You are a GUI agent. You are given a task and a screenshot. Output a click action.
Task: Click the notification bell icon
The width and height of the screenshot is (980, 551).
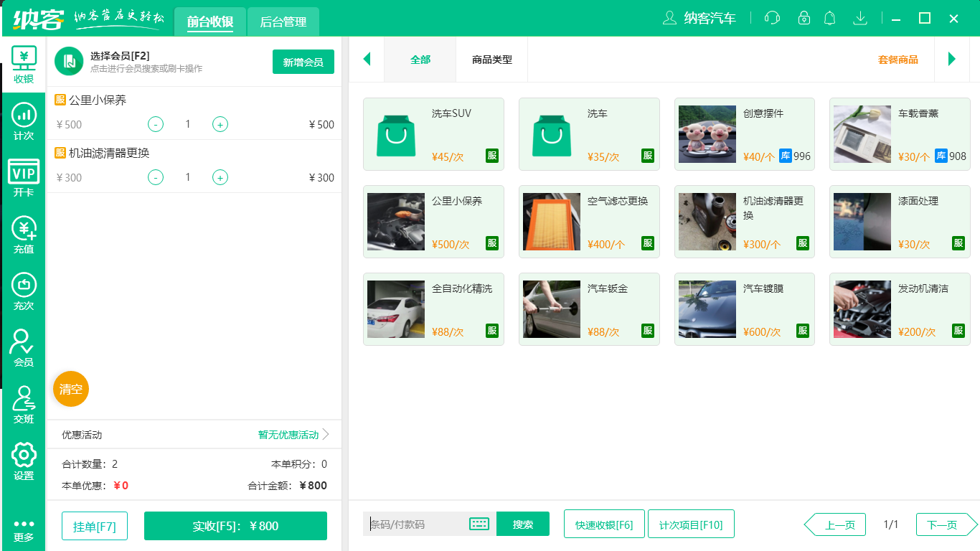(830, 18)
